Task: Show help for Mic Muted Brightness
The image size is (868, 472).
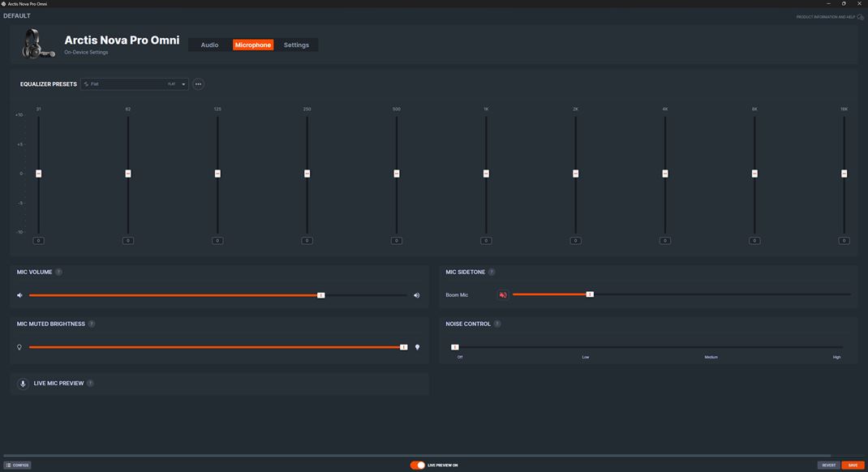Action: click(x=92, y=324)
